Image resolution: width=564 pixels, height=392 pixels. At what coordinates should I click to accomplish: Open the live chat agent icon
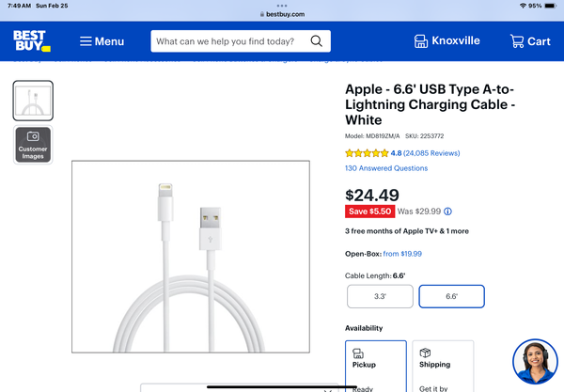click(x=535, y=362)
